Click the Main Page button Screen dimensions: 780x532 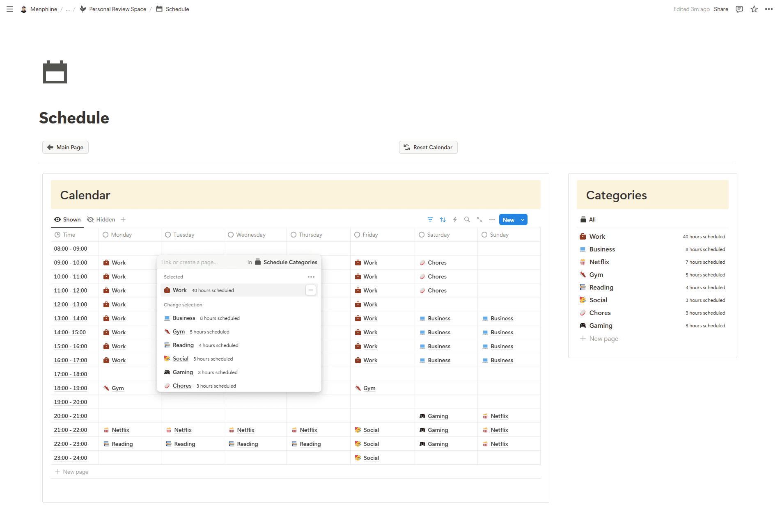point(65,147)
